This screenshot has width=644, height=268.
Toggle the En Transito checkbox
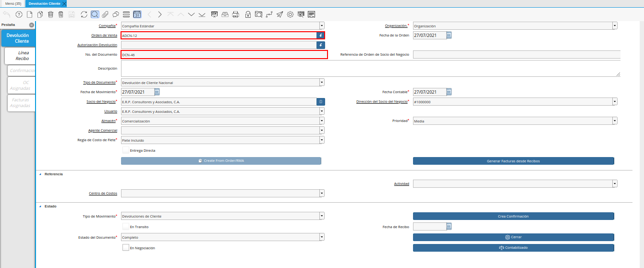coord(125,226)
